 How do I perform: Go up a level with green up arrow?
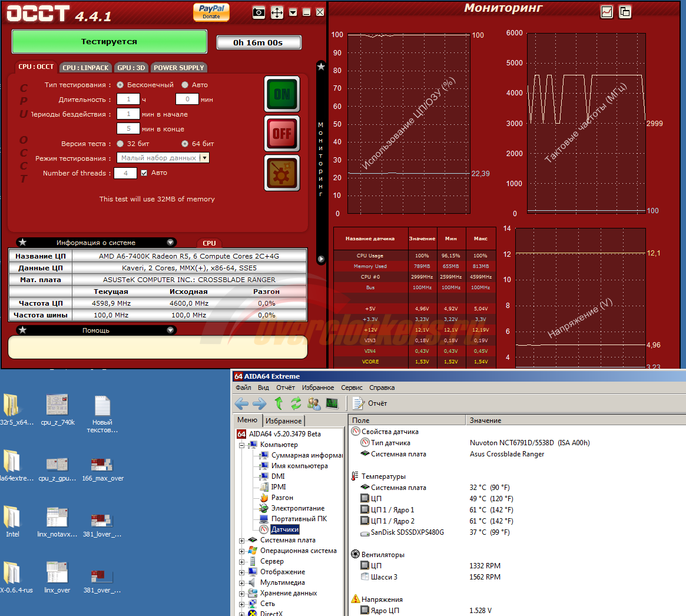pyautogui.click(x=279, y=403)
